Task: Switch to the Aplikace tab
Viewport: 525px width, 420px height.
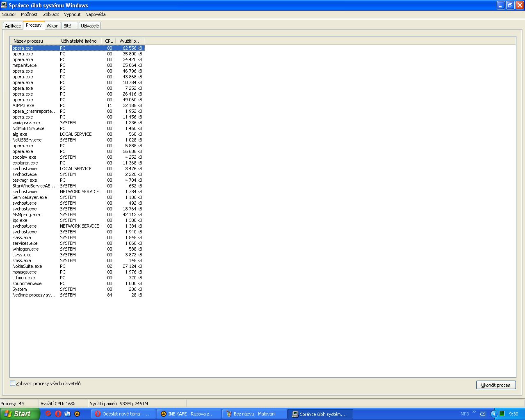Action: tap(13, 26)
